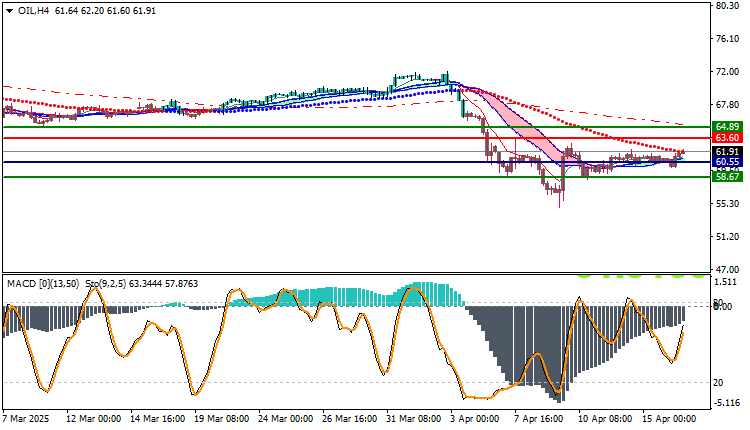Select the 26 Mar 16:00 time label

(349, 419)
